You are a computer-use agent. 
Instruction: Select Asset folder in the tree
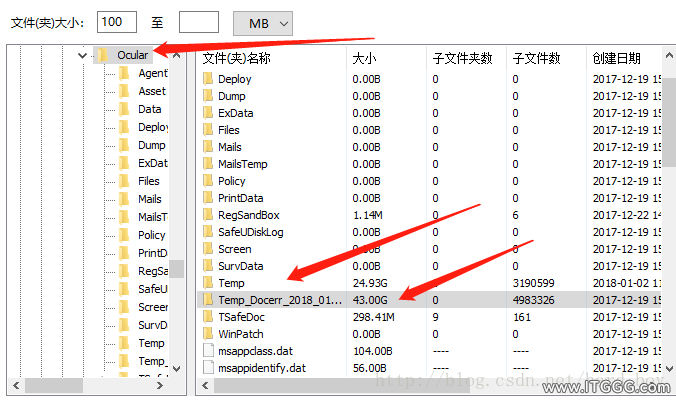(x=152, y=91)
